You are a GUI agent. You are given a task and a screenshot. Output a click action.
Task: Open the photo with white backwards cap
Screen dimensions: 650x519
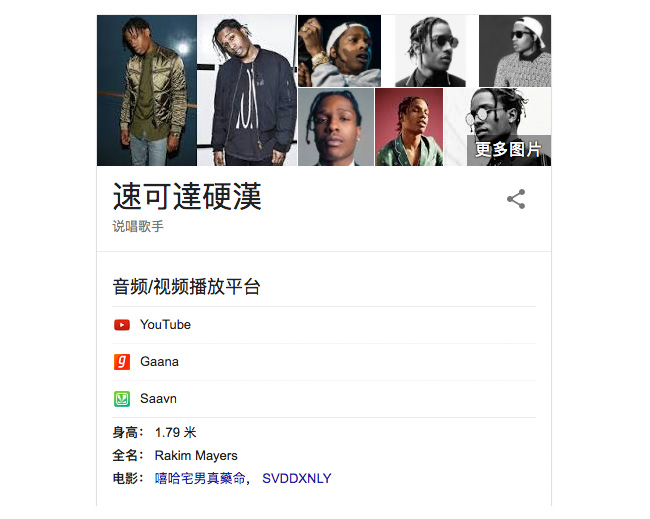pyautogui.click(x=515, y=51)
